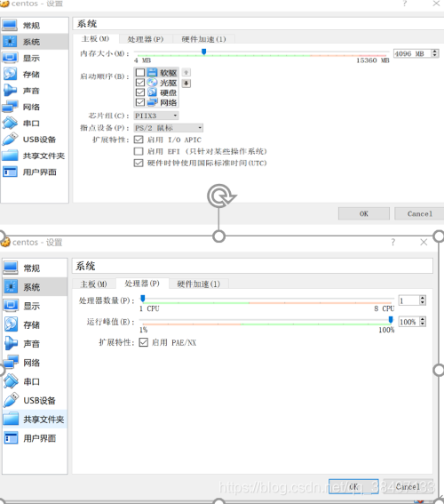The image size is (444, 504).
Task: Select 系统 icon in the lower settings window
Action: 11,287
